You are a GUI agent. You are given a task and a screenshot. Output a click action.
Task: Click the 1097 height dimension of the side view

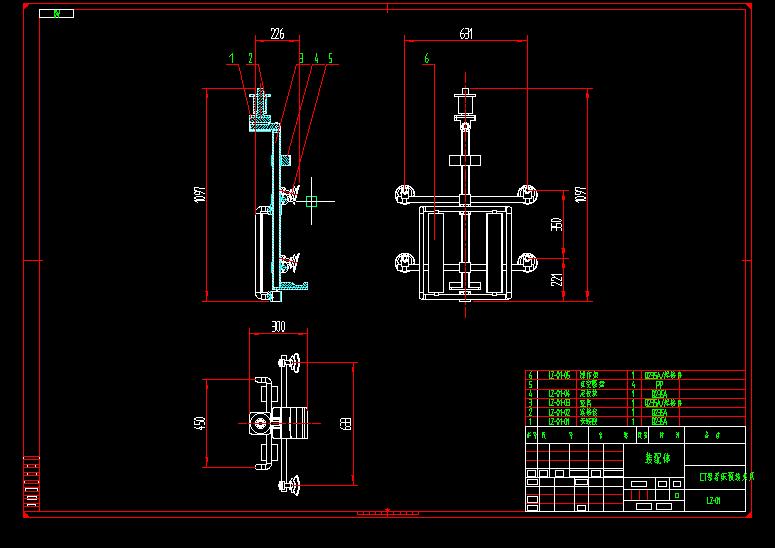(200, 195)
